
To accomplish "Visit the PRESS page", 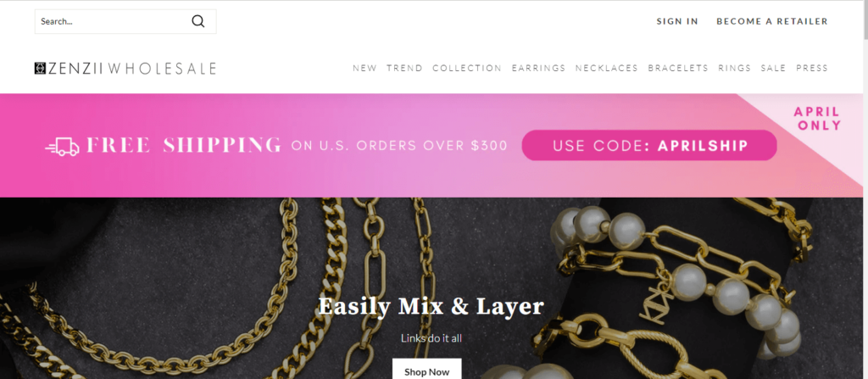I will (x=811, y=68).
